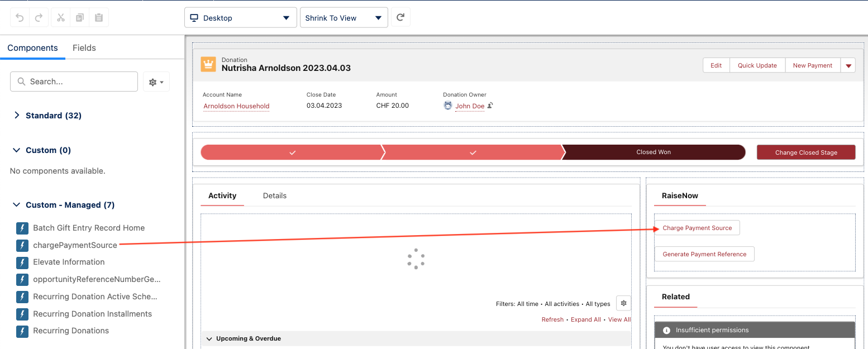868x349 pixels.
Task: Select the Elevate Information component
Action: click(x=69, y=262)
